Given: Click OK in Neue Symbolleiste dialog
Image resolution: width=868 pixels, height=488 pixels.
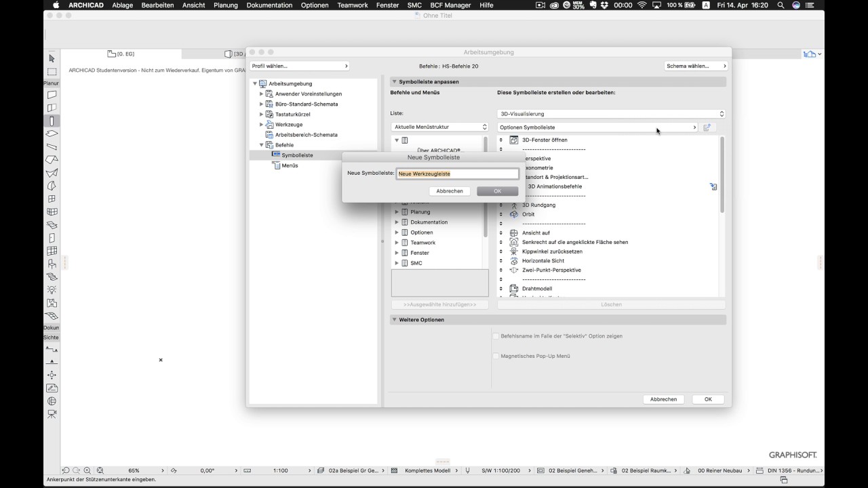Looking at the screenshot, I should 497,191.
